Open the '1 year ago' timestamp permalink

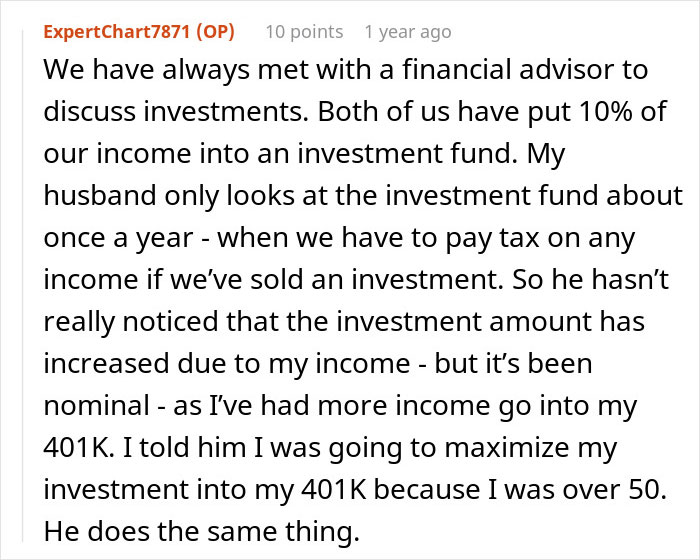(407, 32)
